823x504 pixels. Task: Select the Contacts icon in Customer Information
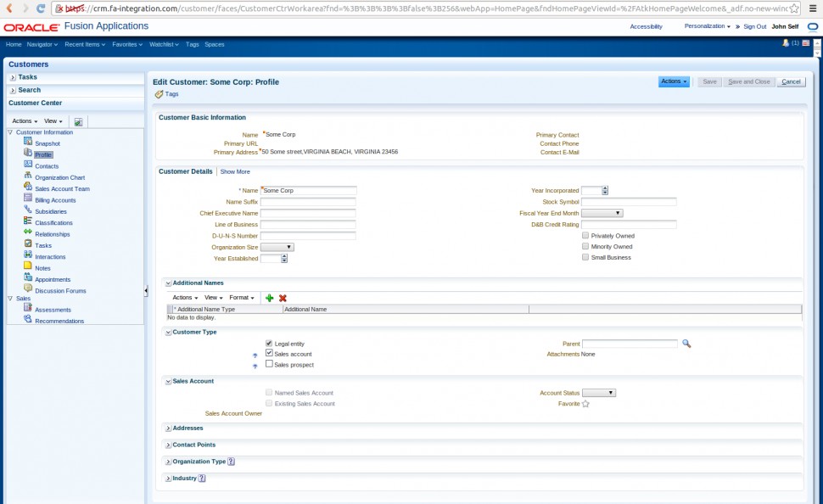click(x=29, y=166)
